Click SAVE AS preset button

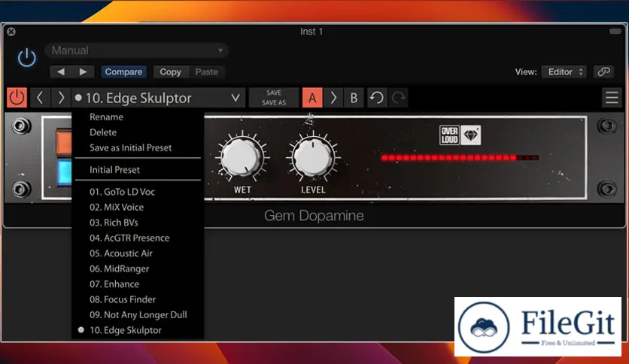274,102
